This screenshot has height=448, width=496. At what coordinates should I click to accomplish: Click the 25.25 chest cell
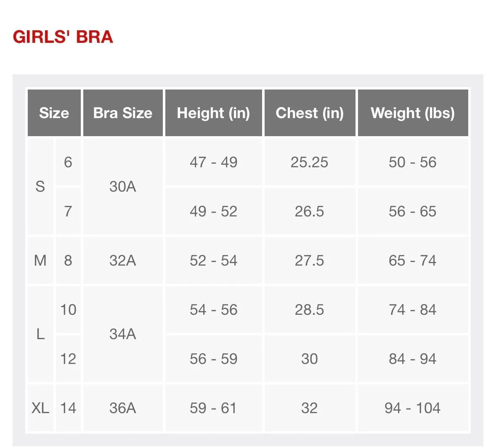point(310,162)
